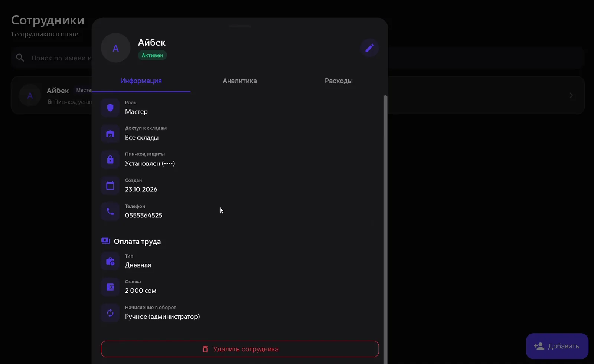This screenshot has width=594, height=364.
Task: Click the avatar circle with letter A in dialog
Action: coord(115,48)
